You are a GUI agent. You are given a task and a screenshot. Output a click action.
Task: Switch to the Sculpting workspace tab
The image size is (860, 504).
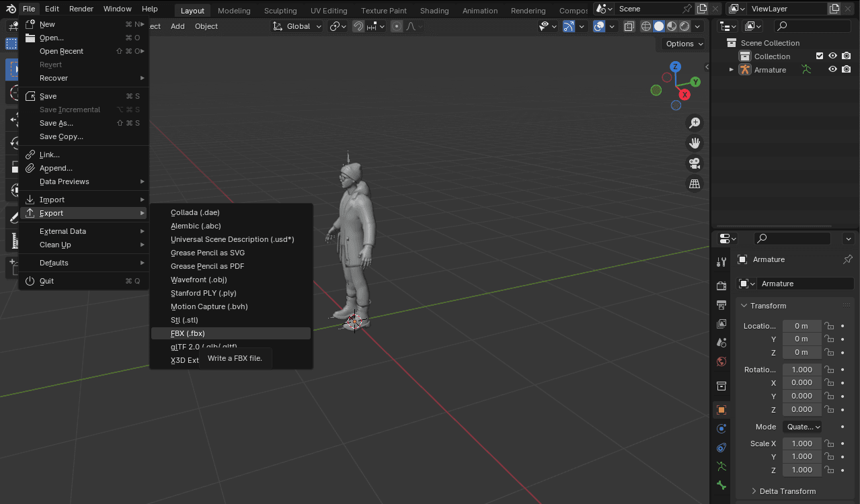280,10
